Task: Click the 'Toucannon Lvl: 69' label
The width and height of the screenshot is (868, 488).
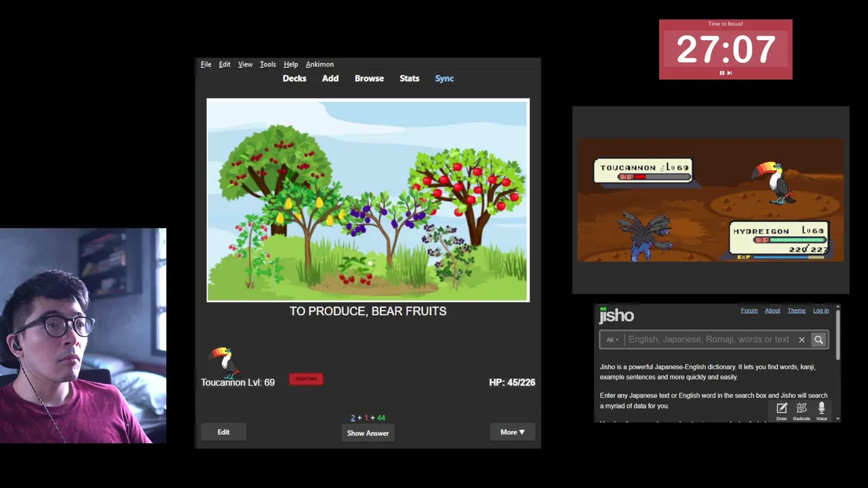Action: point(237,382)
